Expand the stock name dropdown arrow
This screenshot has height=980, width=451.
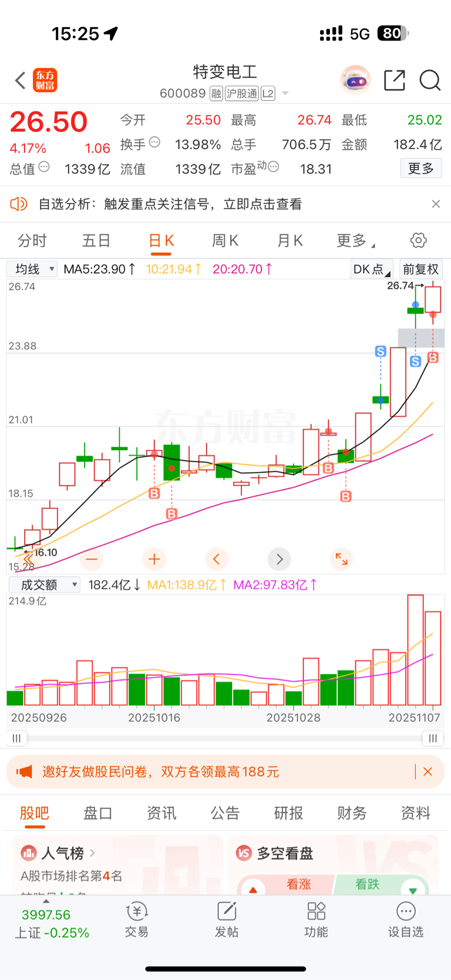click(285, 93)
